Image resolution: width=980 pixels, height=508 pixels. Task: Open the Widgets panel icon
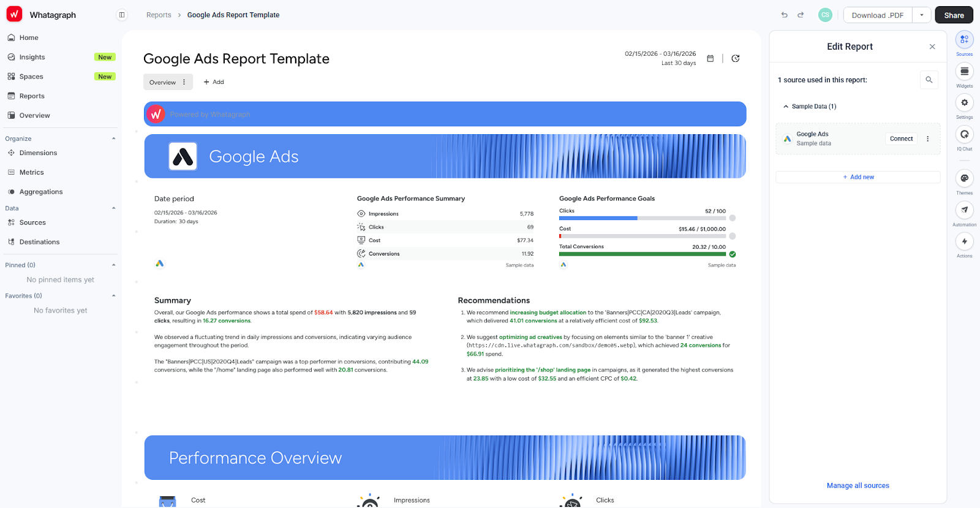point(965,71)
